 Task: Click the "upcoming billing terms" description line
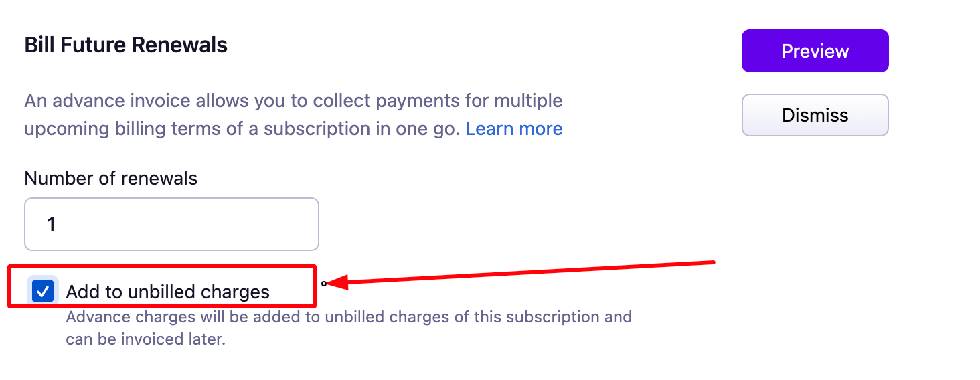click(x=241, y=128)
